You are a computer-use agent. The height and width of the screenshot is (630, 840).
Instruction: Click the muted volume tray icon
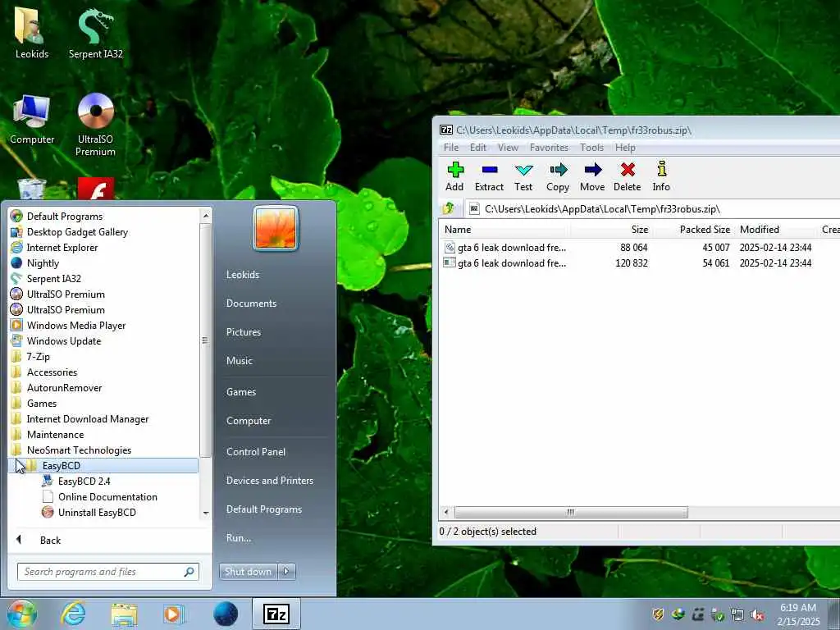click(757, 614)
